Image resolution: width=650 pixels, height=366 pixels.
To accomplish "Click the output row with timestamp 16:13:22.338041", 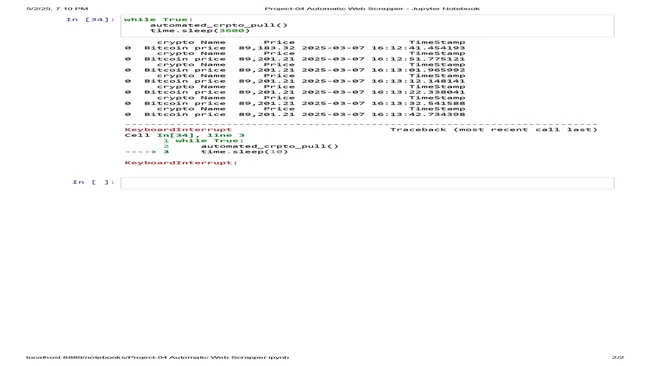I will pyautogui.click(x=295, y=92).
